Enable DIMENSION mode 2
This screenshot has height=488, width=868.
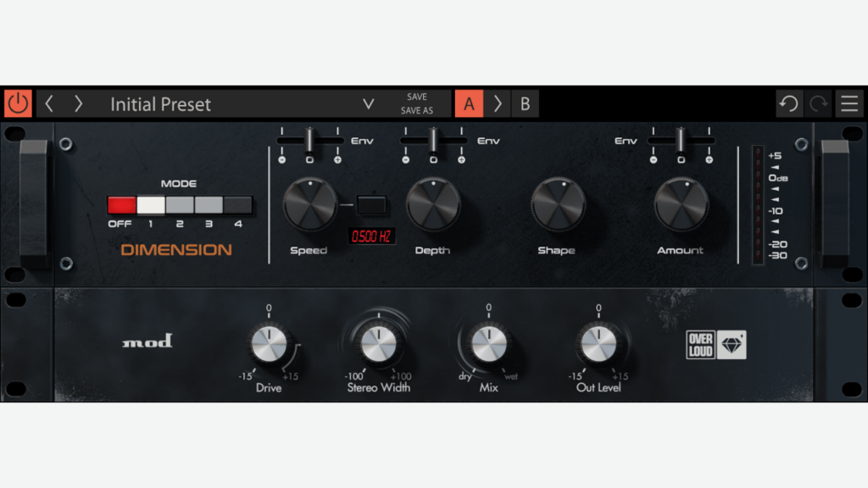181,204
